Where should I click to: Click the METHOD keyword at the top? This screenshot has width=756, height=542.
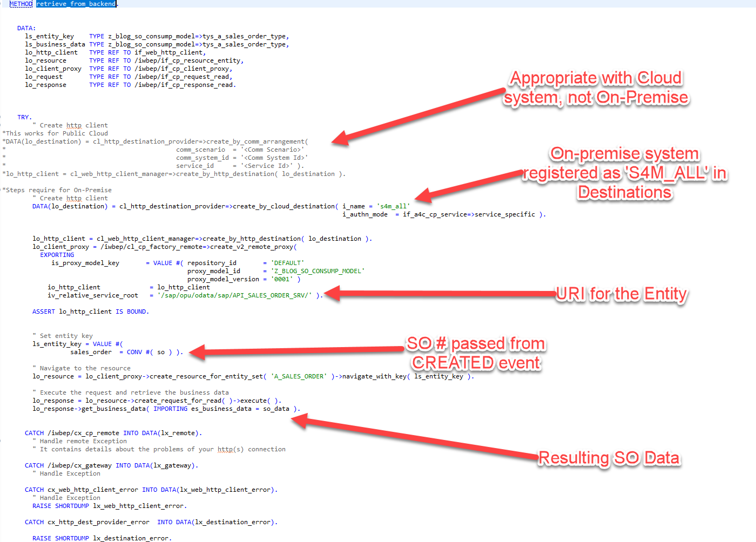21,4
